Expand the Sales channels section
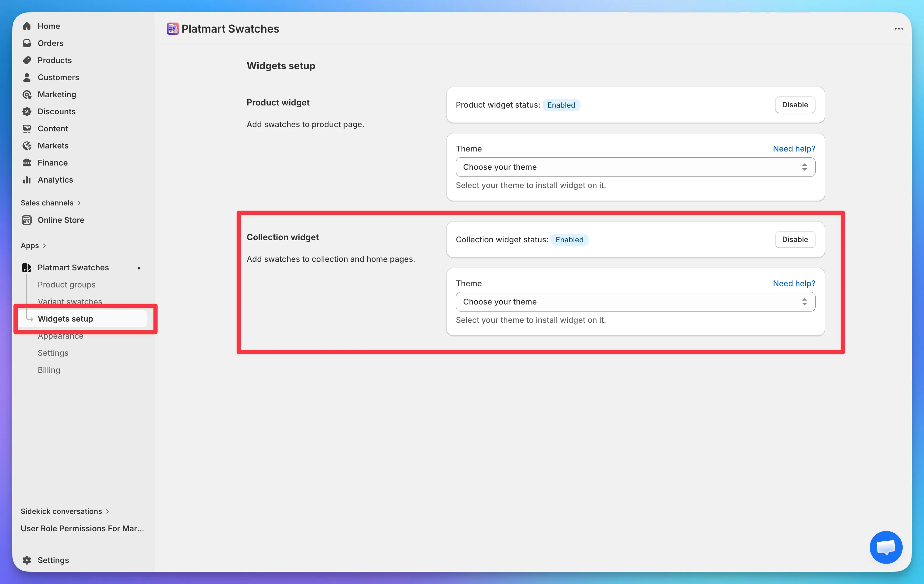The image size is (924, 584). pyautogui.click(x=51, y=203)
